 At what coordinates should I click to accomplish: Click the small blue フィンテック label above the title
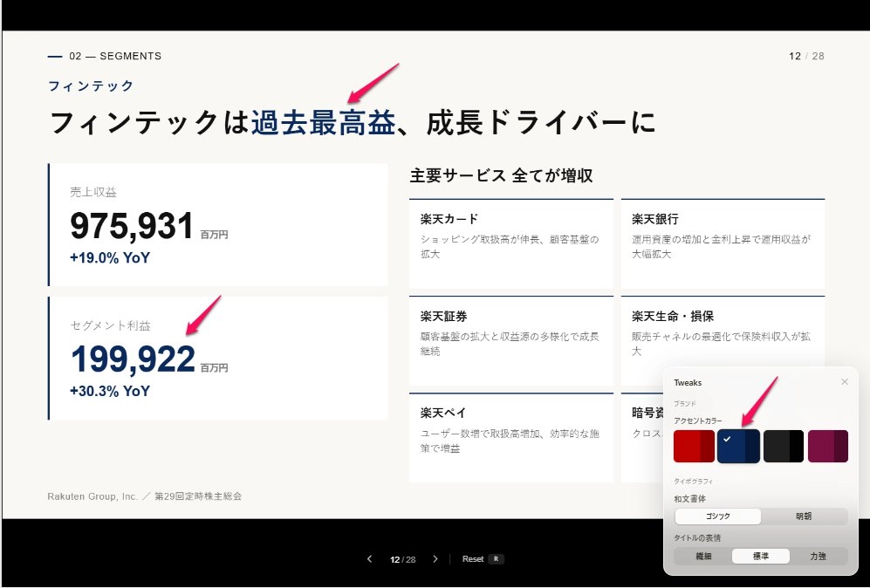click(x=91, y=86)
